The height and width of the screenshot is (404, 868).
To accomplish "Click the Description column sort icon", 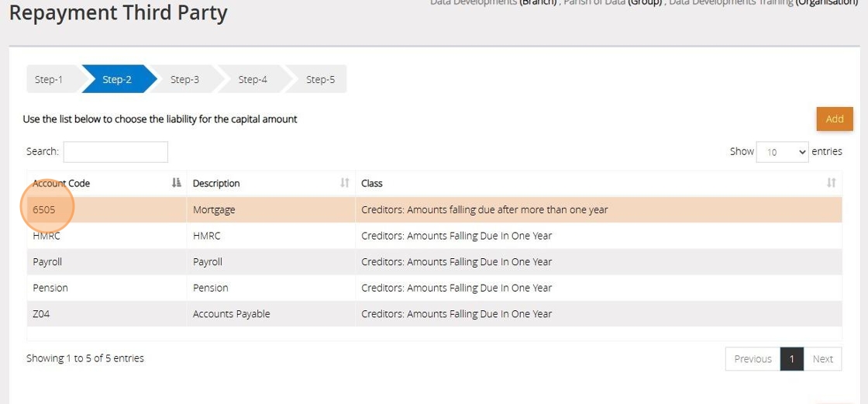I will pos(345,183).
